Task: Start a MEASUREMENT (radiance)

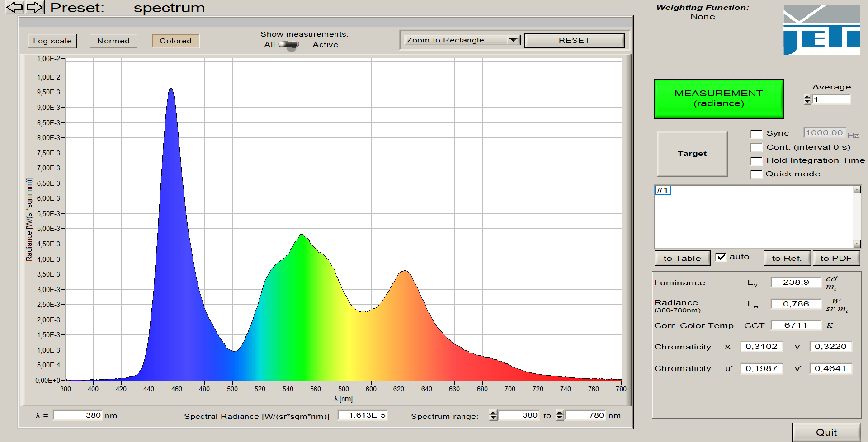Action: pyautogui.click(x=718, y=99)
